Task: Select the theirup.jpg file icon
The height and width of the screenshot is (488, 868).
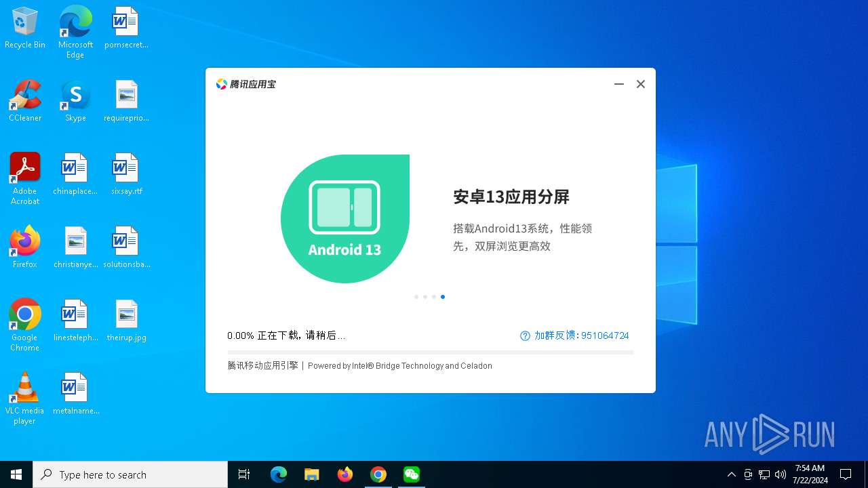Action: (x=126, y=321)
